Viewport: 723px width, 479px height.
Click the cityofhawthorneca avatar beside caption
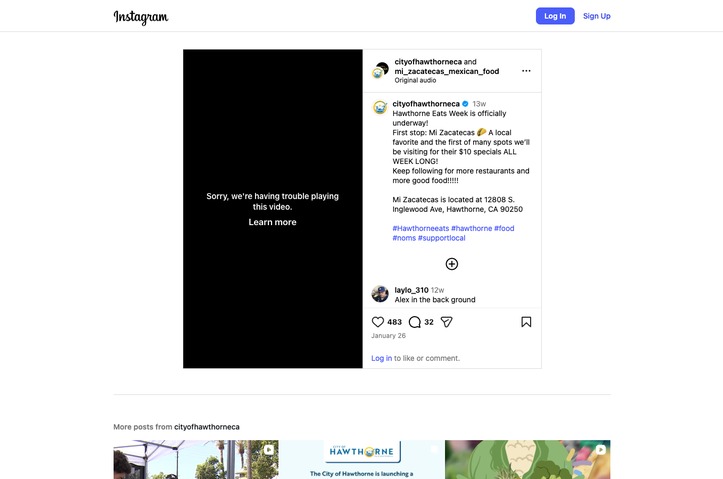(x=380, y=107)
